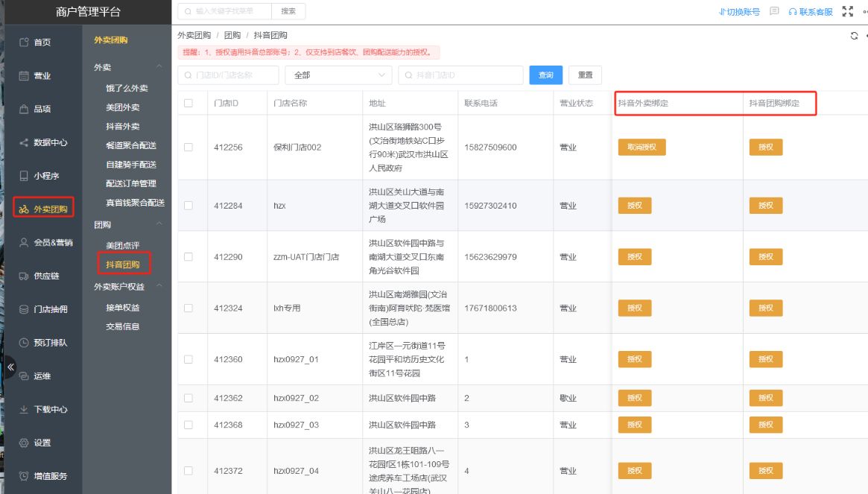Collapse the 外卖 submenu group

coord(159,67)
